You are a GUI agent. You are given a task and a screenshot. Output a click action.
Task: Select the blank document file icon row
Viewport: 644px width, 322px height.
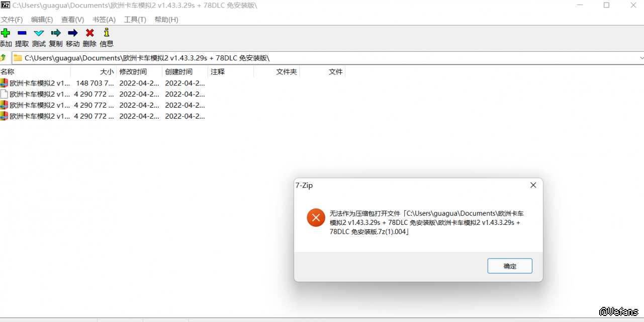(4, 94)
